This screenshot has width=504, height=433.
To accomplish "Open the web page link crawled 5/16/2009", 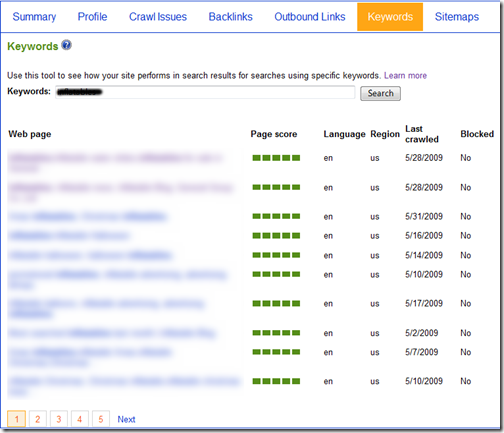I will 69,236.
